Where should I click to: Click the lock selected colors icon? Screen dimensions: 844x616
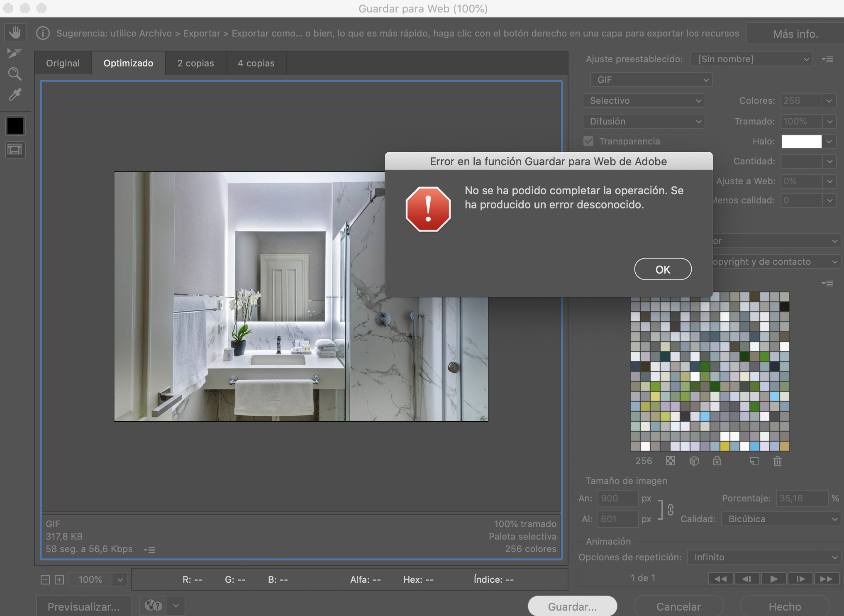pyautogui.click(x=717, y=461)
